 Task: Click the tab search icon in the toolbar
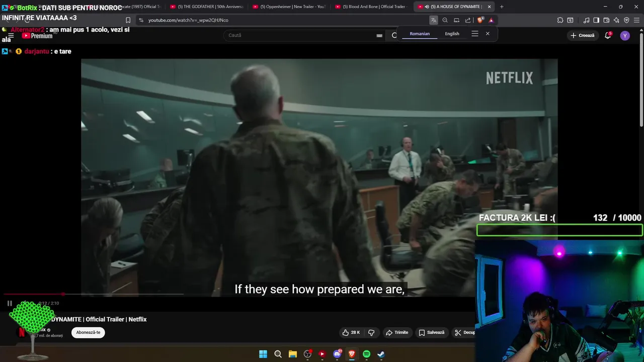tap(570, 20)
